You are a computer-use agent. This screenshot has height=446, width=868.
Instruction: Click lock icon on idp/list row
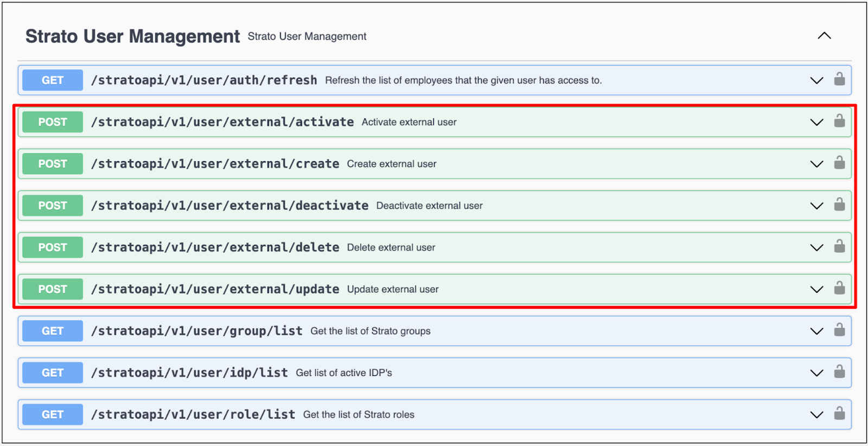point(839,372)
